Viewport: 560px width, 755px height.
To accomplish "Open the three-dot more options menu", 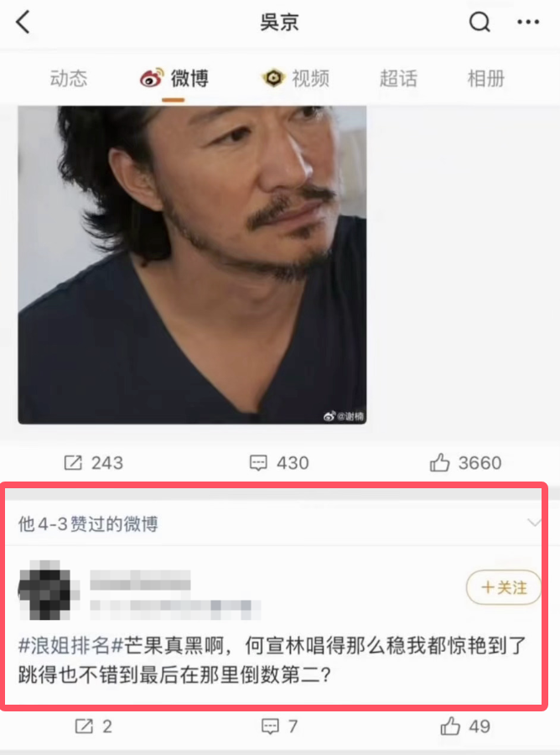I will pos(528,22).
